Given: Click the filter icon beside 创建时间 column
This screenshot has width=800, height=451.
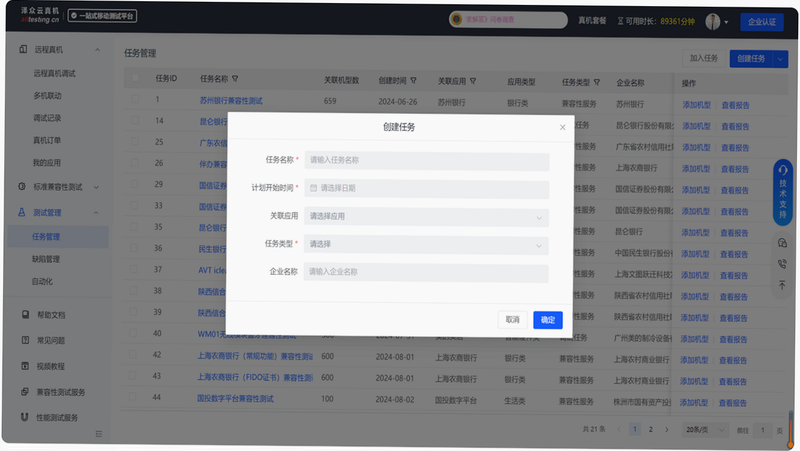Looking at the screenshot, I should tap(413, 81).
